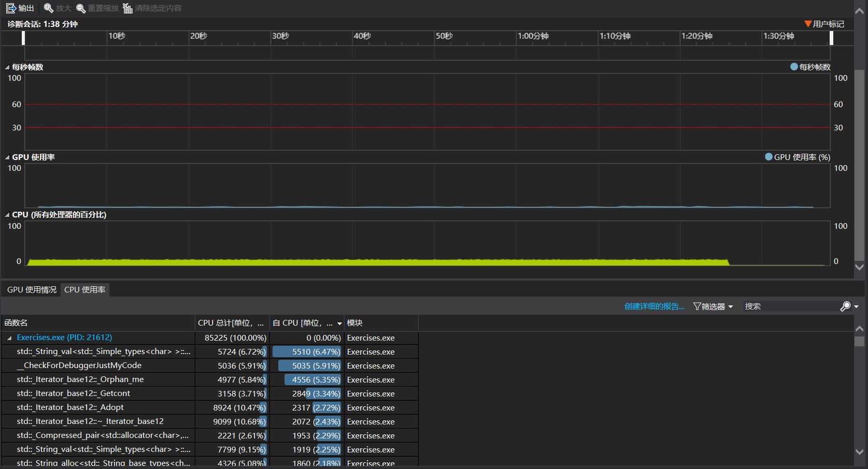Click the 9099 (10.68%) total CPU cell
This screenshot has width=868, height=469.
pyautogui.click(x=232, y=421)
